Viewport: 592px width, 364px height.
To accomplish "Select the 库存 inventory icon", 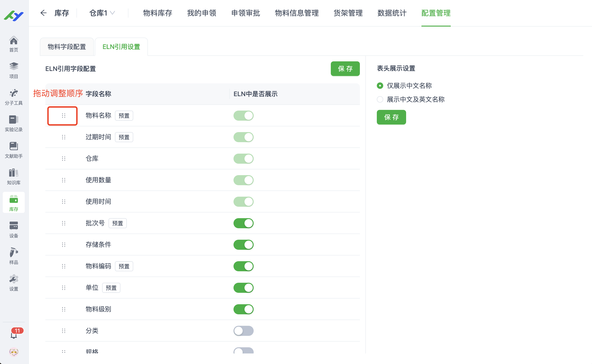I will click(14, 202).
